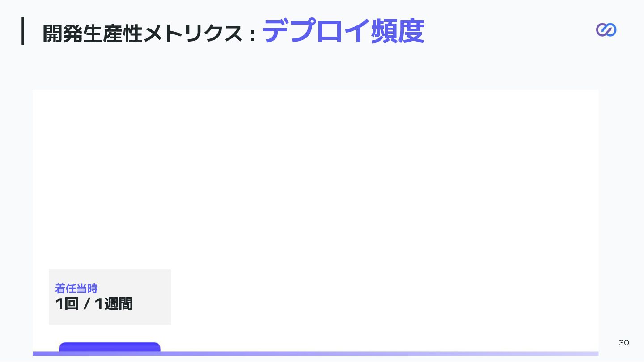Screen dimensions: 644x362
Task: Select the word 開発 in the title
Action: click(x=62, y=34)
